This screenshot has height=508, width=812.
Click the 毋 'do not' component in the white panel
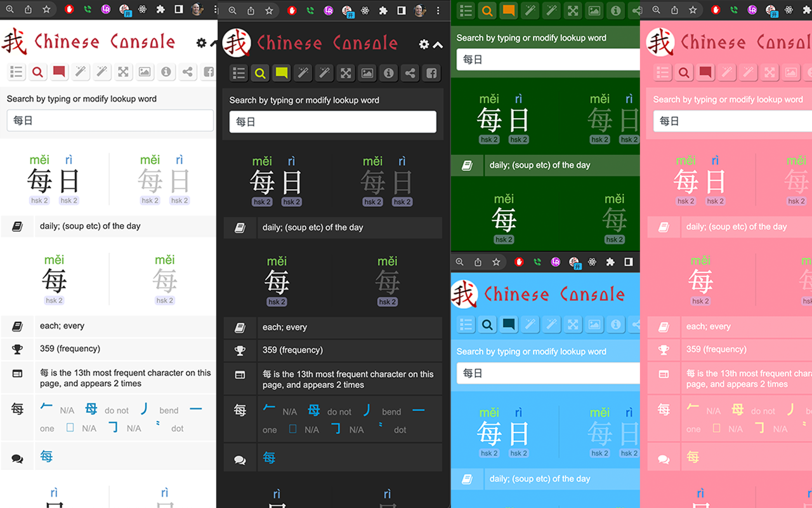pos(91,410)
